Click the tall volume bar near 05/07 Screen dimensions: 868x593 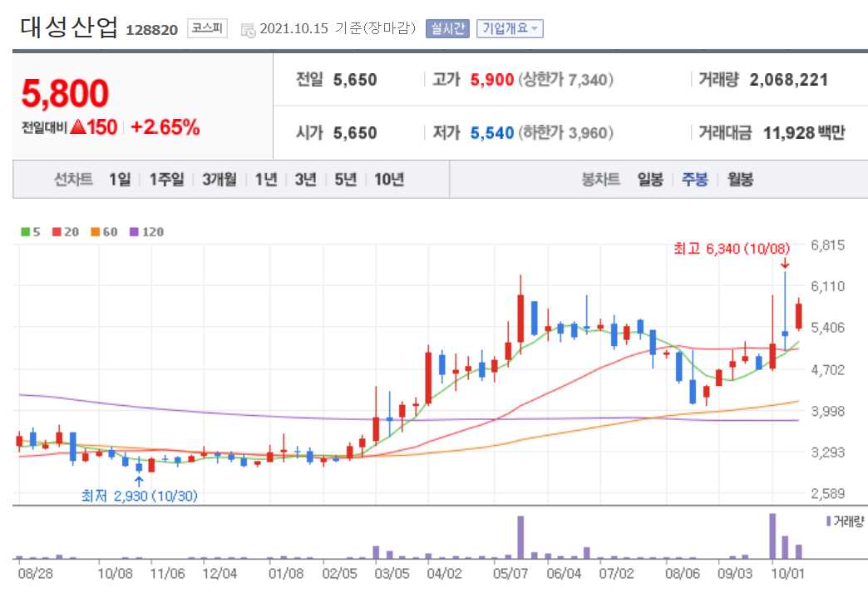(520, 537)
